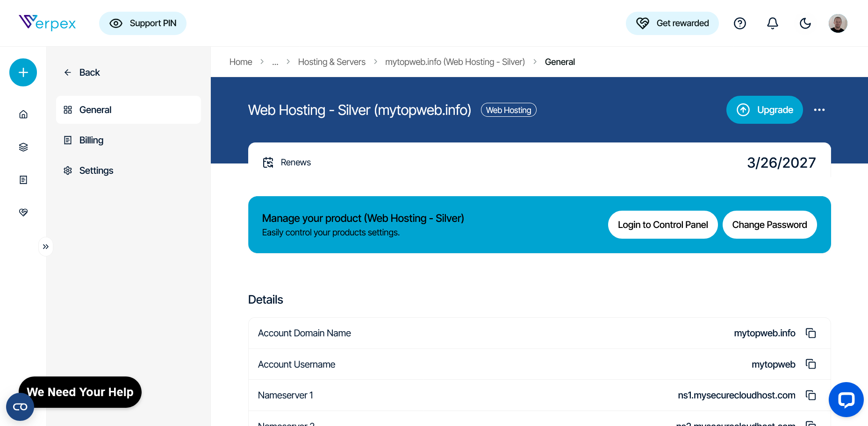Go to Home breadcrumb

click(241, 62)
